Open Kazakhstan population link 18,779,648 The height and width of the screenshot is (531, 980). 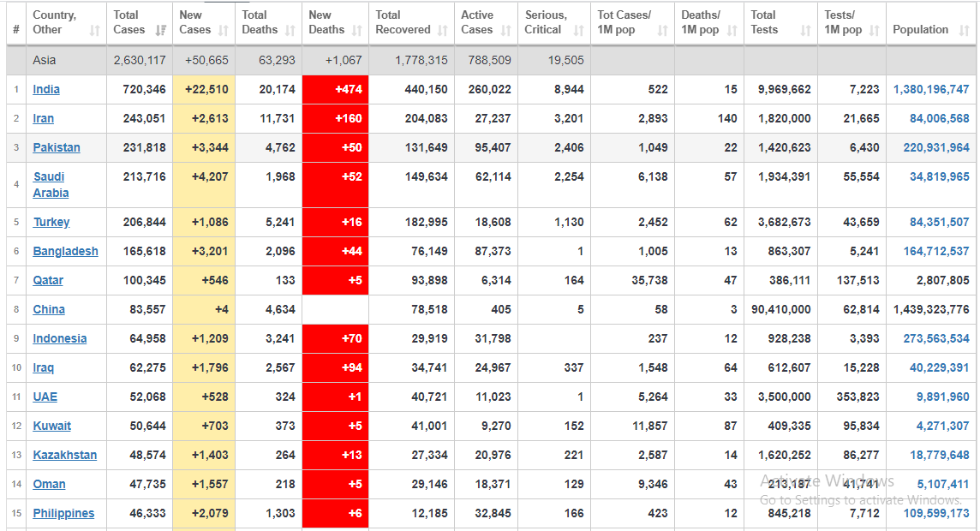[x=940, y=455]
